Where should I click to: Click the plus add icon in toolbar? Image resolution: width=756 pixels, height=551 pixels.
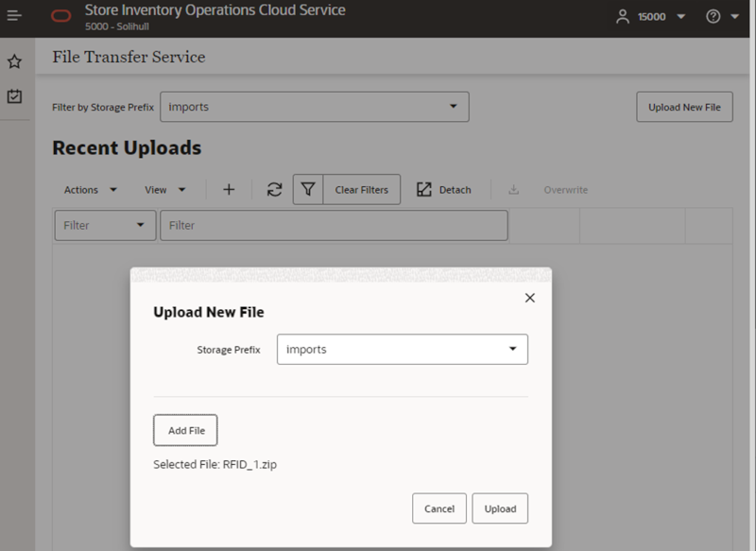[229, 189]
